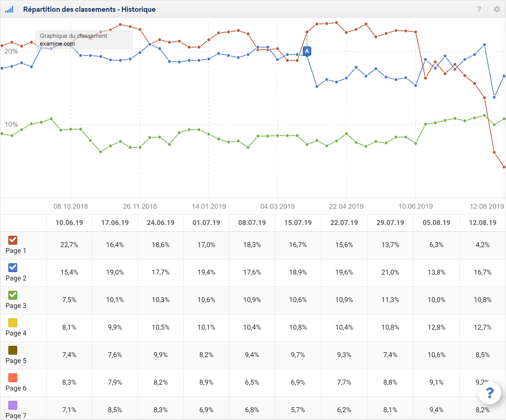Disable the Page 3 series checkbox
This screenshot has width=506, height=420.
coord(13,295)
